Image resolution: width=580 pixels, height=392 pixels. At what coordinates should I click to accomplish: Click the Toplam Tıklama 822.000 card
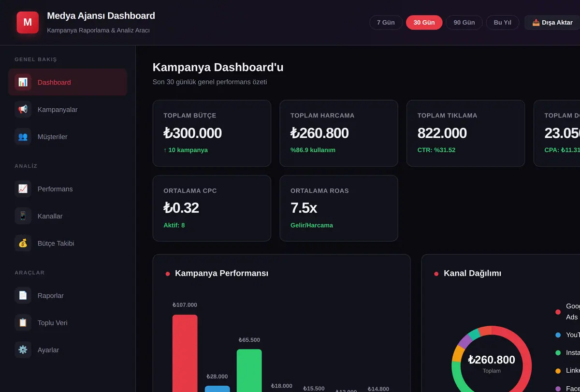465,133
